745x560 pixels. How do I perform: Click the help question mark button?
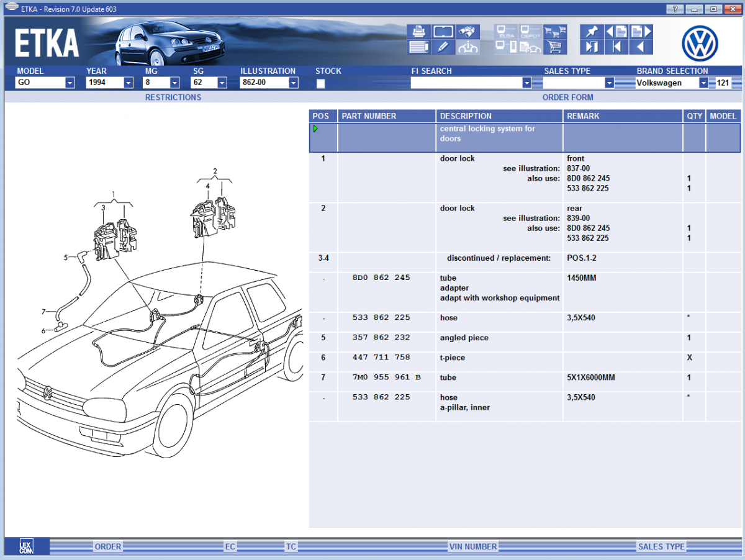[675, 9]
